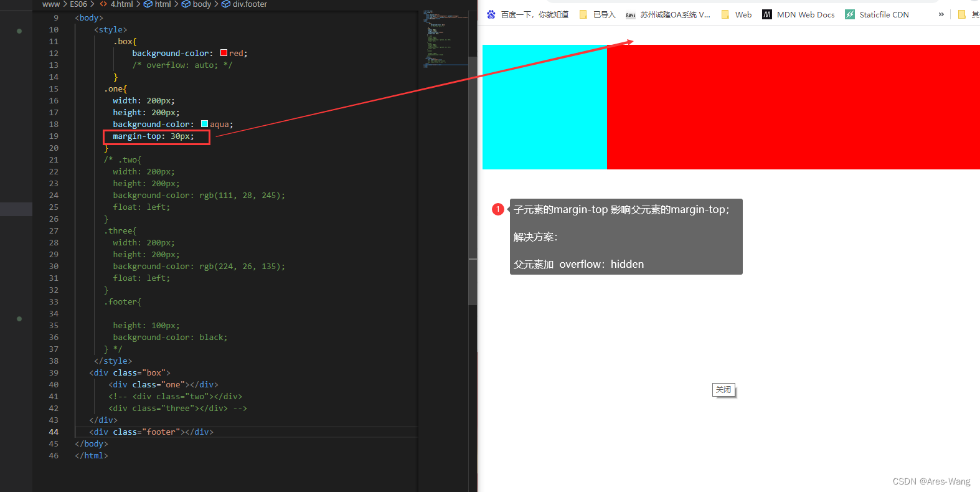This screenshot has height=492, width=980.
Task: Click the <style> opening tag line
Action: point(110,29)
